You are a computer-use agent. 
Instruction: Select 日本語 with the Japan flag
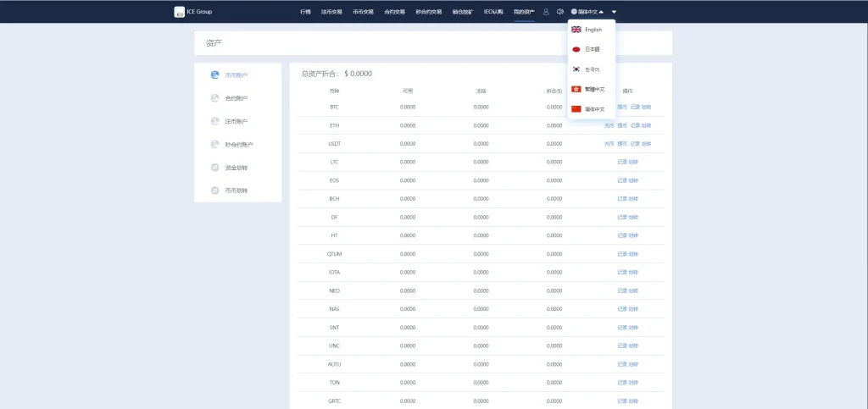[x=592, y=50]
